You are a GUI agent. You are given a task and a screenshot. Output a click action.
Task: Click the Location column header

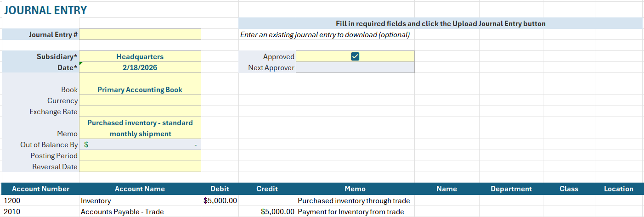point(618,189)
